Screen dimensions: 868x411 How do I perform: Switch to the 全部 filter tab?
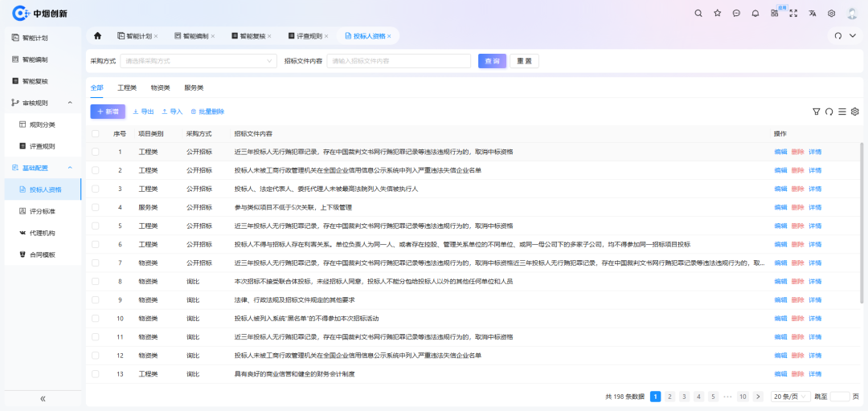[97, 88]
